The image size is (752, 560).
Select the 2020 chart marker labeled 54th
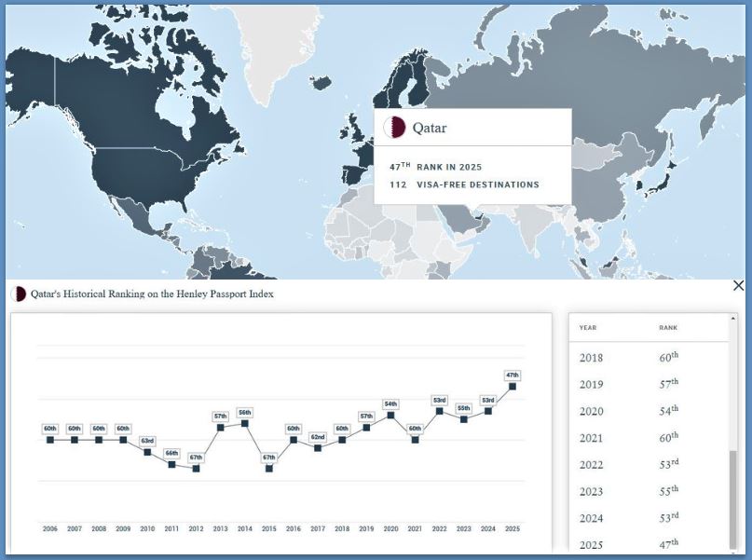click(390, 416)
